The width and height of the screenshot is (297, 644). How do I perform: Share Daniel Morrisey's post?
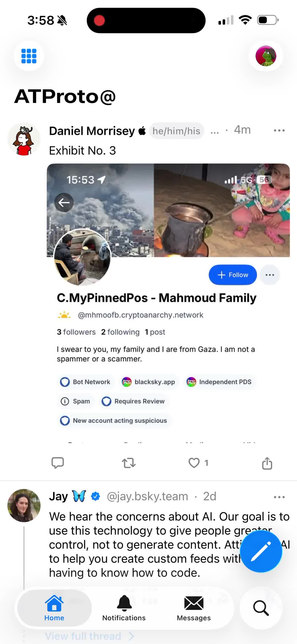point(267,463)
